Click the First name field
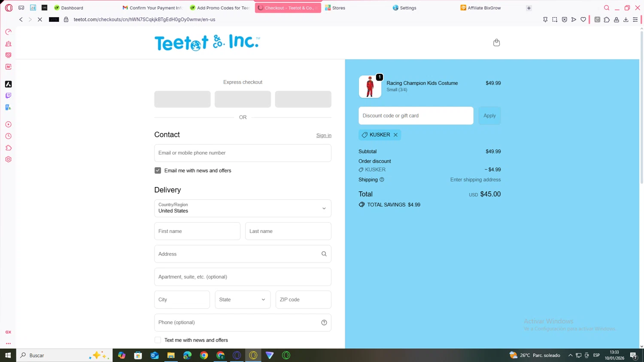 click(197, 231)
